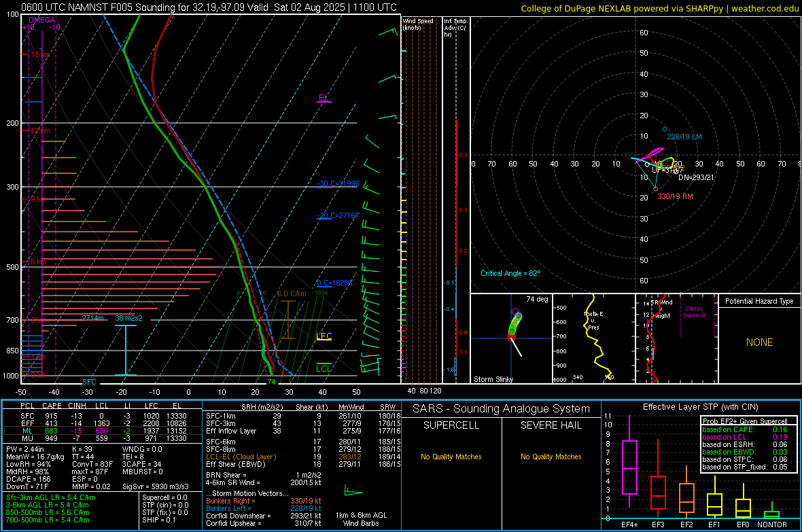Select the 0 C=16286' freezing level label
Image resolution: width=802 pixels, height=532 pixels.
(x=334, y=283)
